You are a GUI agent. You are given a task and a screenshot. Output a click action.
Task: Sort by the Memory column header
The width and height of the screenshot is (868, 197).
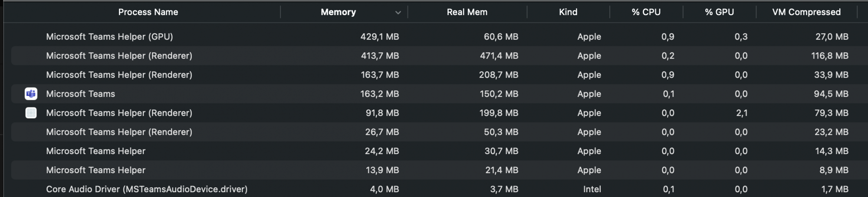tap(338, 12)
